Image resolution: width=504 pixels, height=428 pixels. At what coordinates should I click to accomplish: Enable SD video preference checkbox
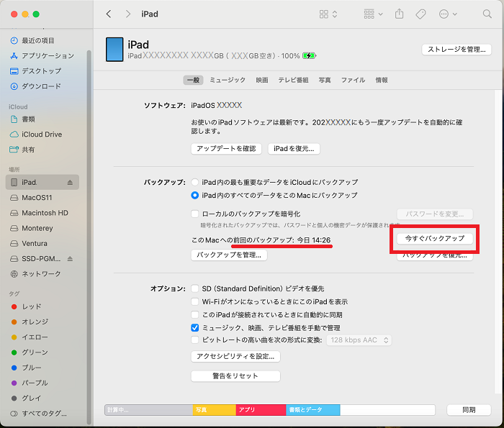pyautogui.click(x=195, y=288)
